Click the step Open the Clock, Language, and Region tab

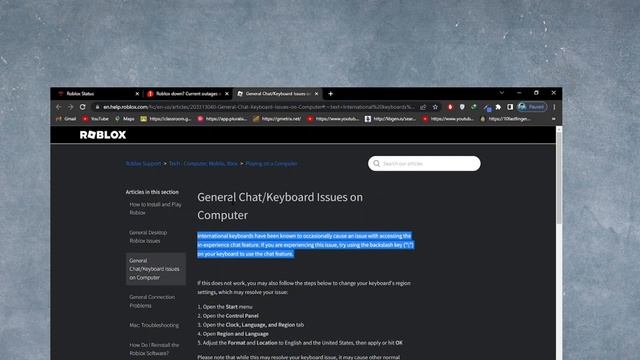point(251,324)
